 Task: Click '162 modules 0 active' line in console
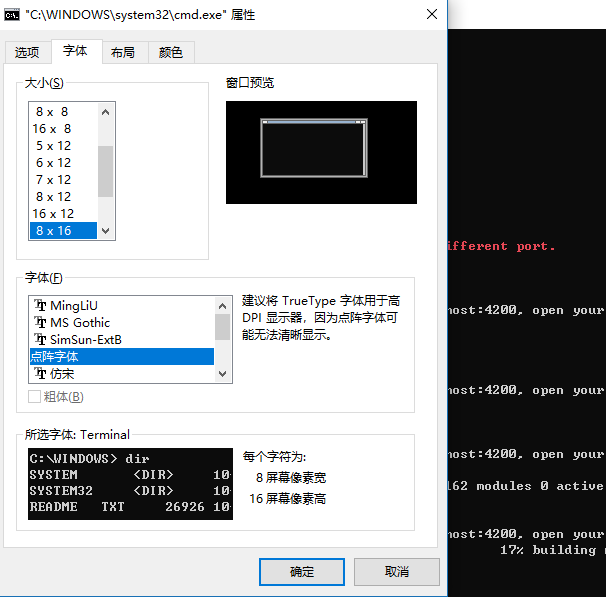coord(526,486)
